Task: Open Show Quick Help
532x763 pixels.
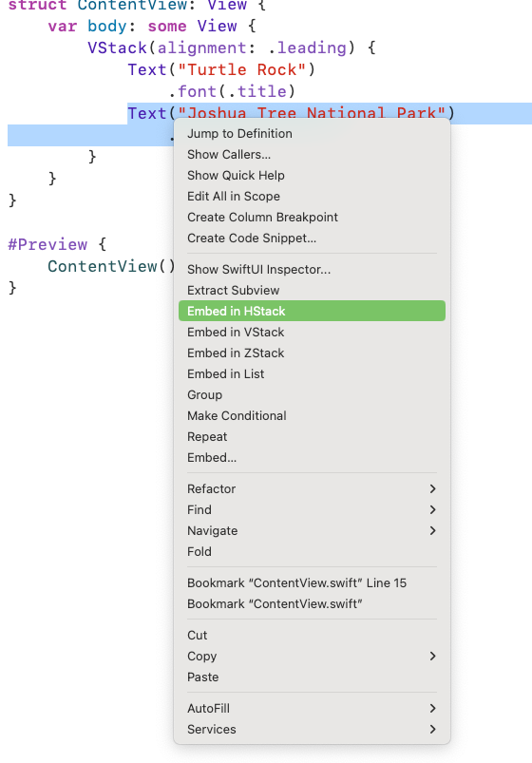Action: click(312, 175)
